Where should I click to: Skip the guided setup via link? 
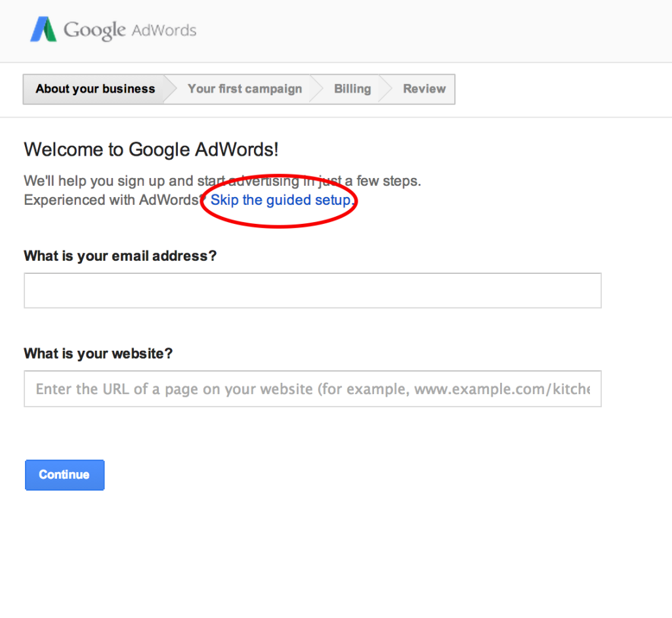click(282, 200)
